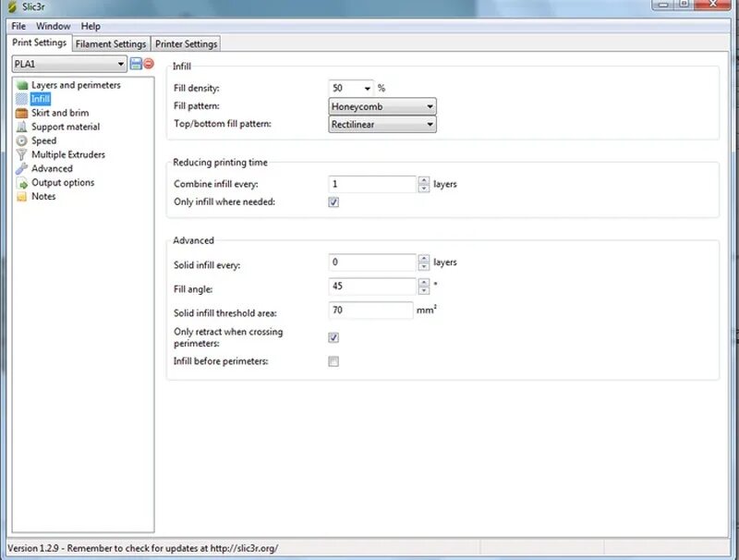Decrease Solid infill every layers
Screen dimensions: 739x560
coord(424,266)
